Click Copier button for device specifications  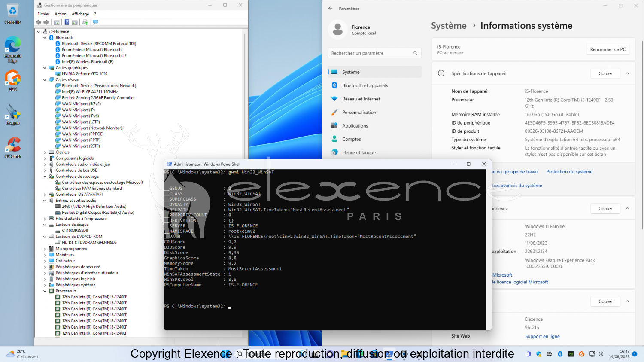[x=605, y=73]
